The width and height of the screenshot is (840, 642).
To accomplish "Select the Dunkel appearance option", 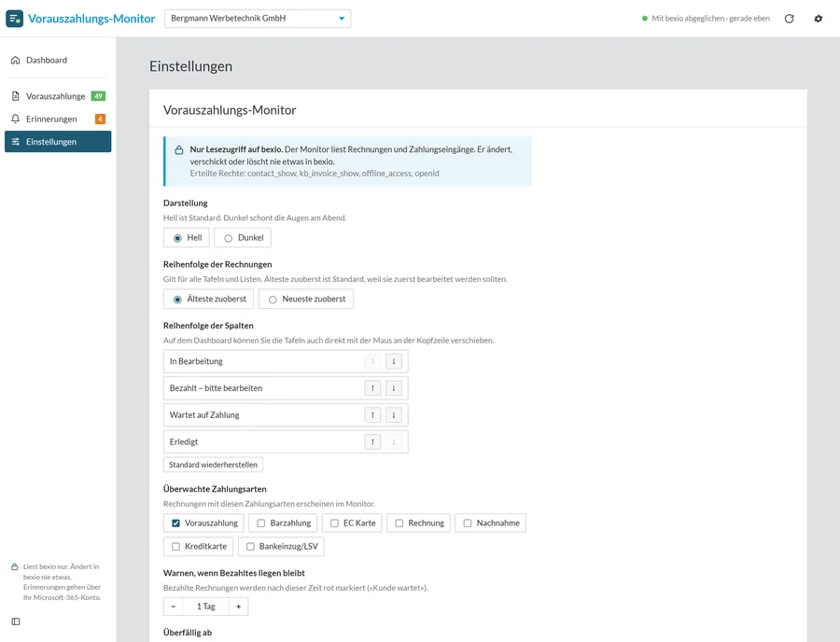I will (243, 238).
